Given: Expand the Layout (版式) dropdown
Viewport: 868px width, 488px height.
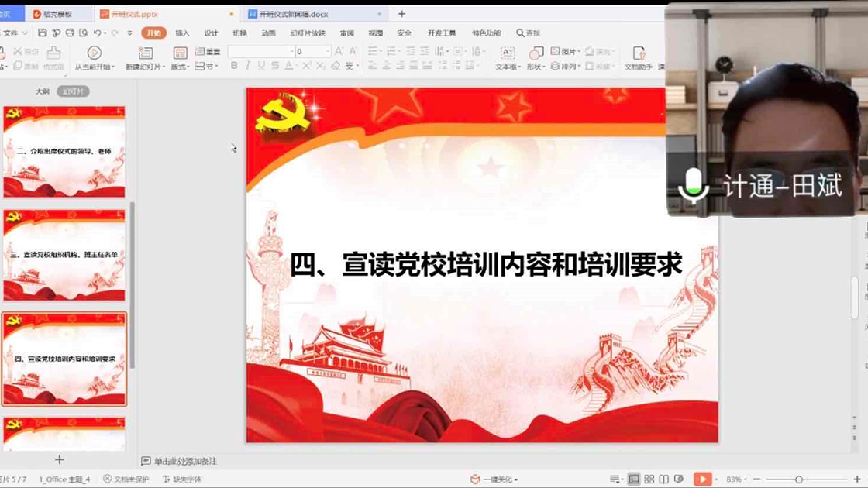Looking at the screenshot, I should click(180, 67).
